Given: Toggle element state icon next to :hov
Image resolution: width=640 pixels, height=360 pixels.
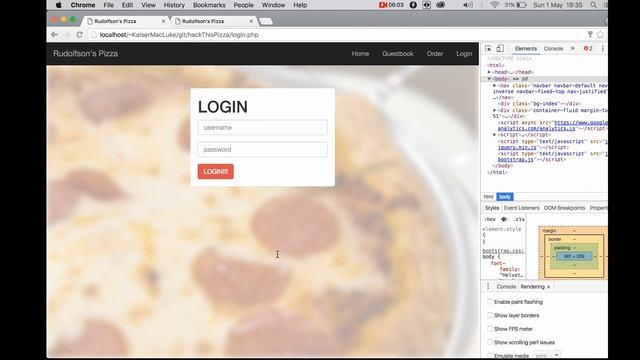Looking at the screenshot, I should coord(504,219).
